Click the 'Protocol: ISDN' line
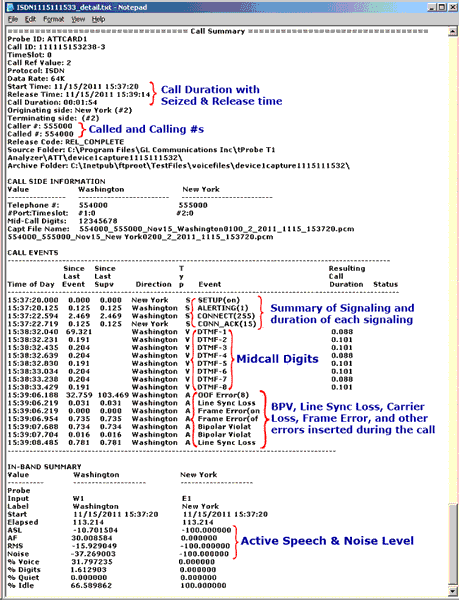This screenshot has width=459, height=600. (x=36, y=71)
